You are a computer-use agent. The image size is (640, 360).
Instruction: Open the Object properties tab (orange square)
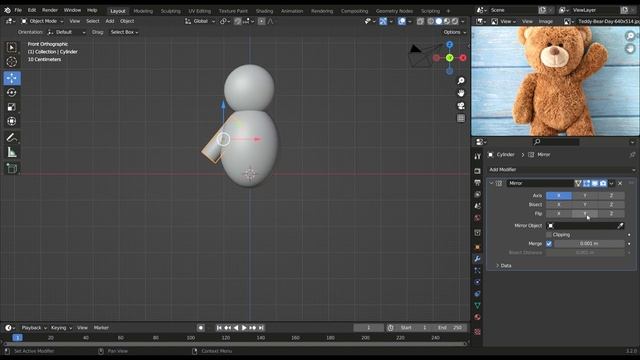coord(477,247)
